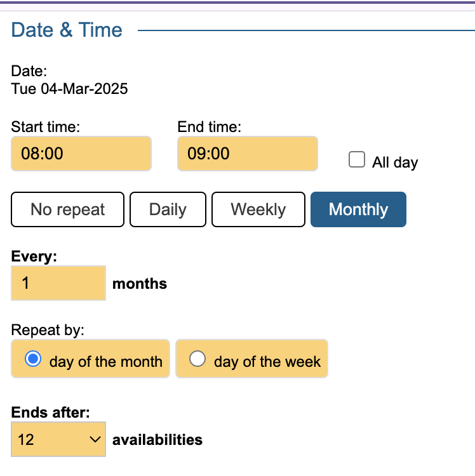Image resolution: width=475 pixels, height=476 pixels.
Task: Click the "All day" label text
Action: point(395,162)
